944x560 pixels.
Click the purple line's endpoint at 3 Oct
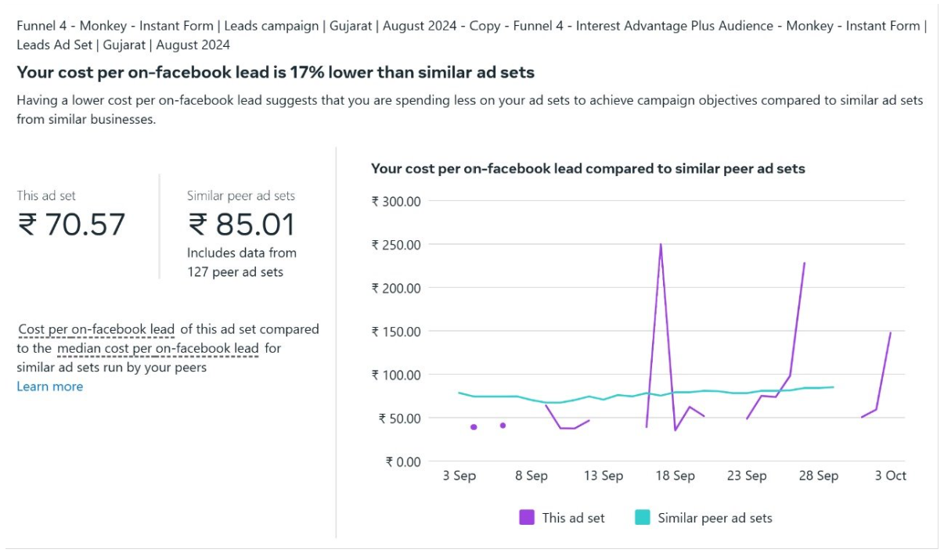click(x=891, y=332)
